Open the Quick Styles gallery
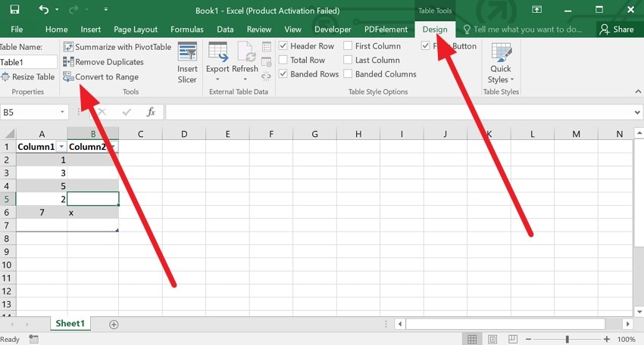Image resolution: width=644 pixels, height=345 pixels. point(501,63)
